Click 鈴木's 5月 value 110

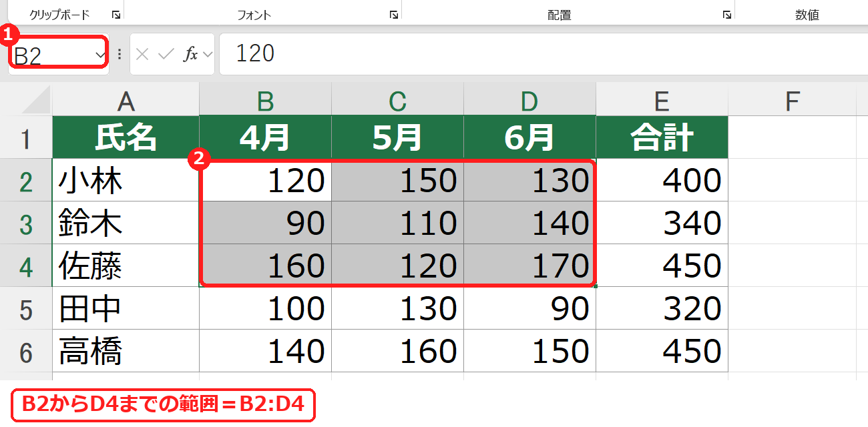398,223
